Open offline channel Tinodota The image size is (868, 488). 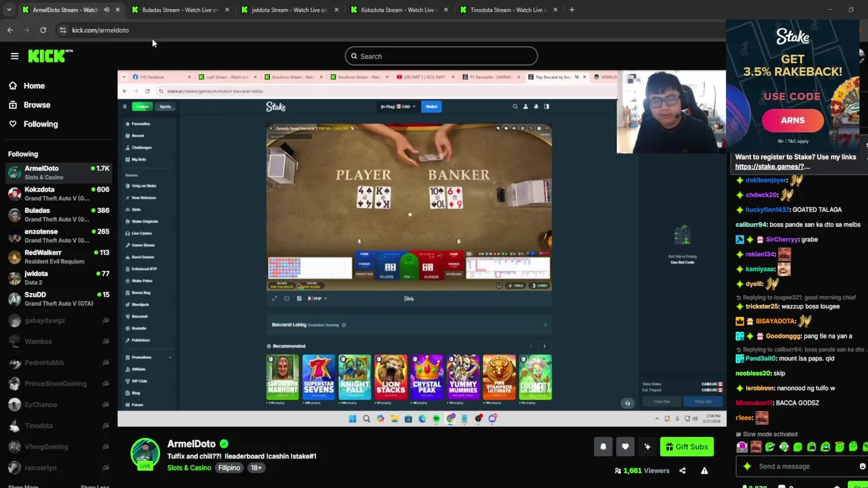[x=58, y=426]
